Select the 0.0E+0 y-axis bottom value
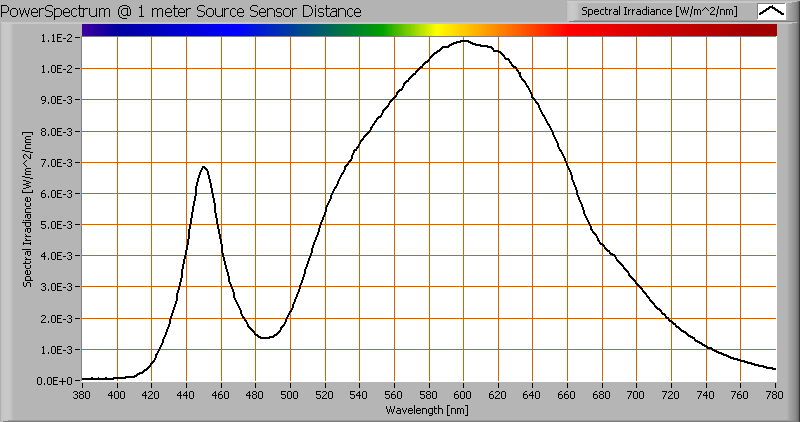 click(x=57, y=381)
